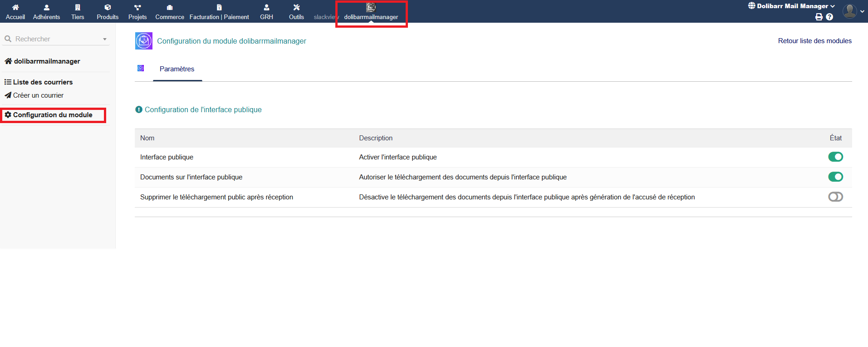Open Liste des courriers in sidebar

(x=43, y=82)
